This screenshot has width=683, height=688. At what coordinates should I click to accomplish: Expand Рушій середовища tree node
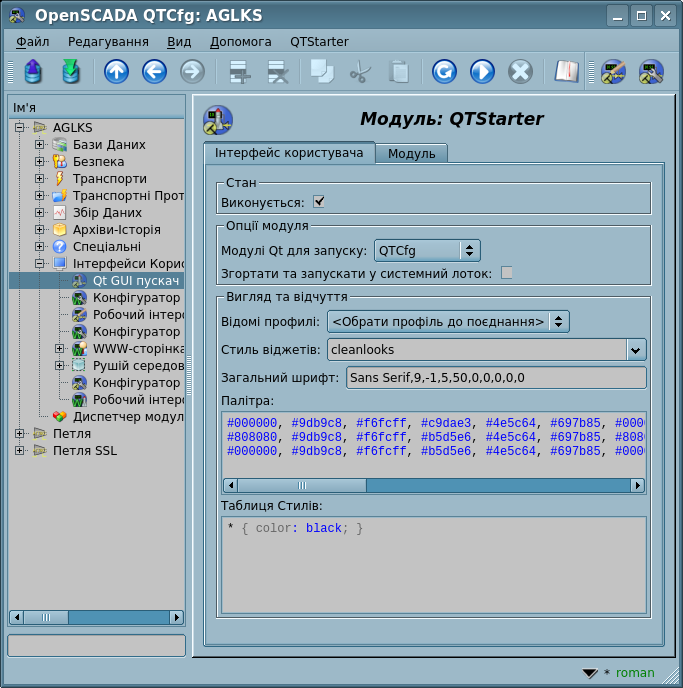point(59,366)
